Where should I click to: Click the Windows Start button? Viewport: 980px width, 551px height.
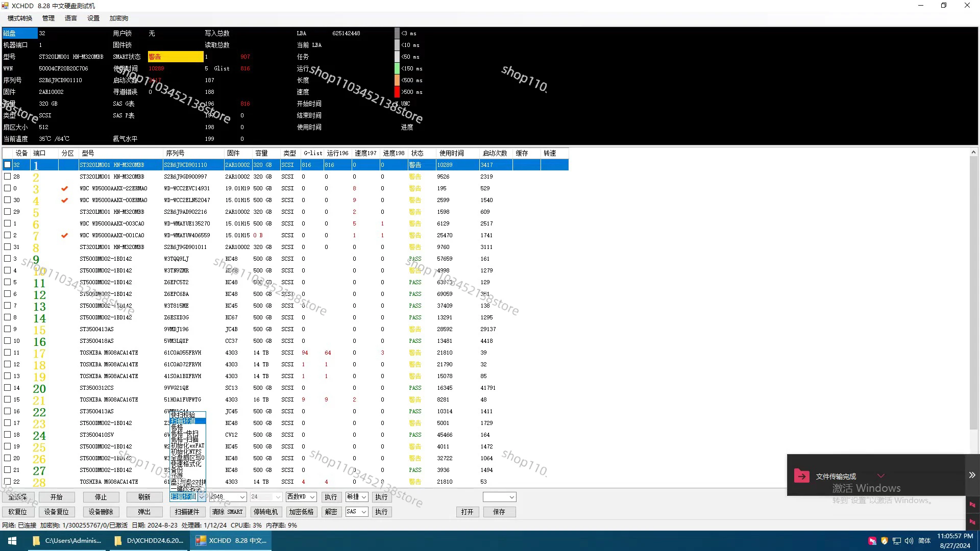pos(12,541)
